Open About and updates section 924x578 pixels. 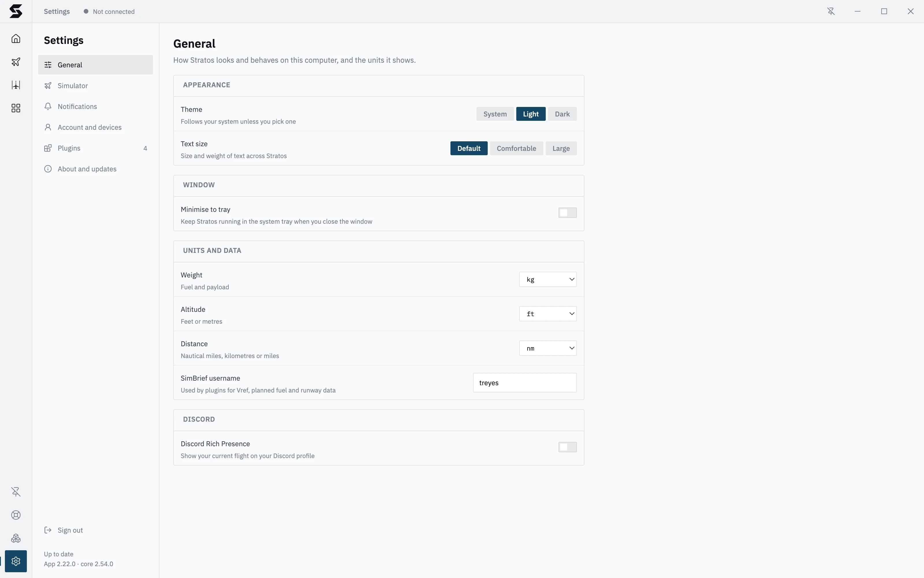tap(96, 169)
